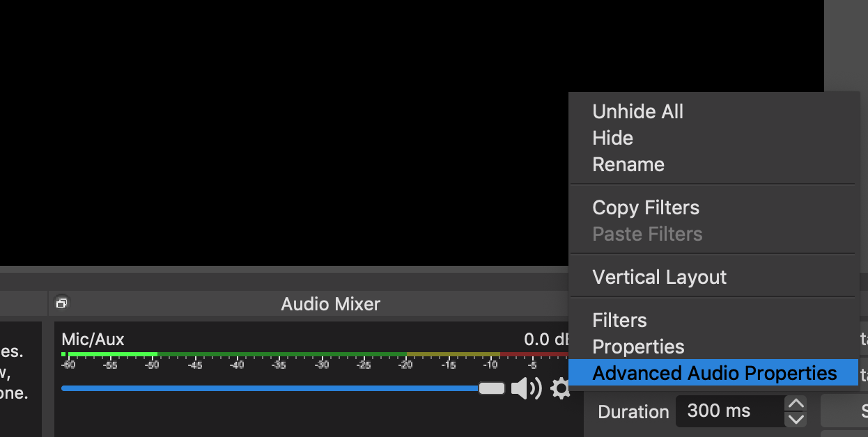Decrease Duration with the down arrow

[x=796, y=419]
